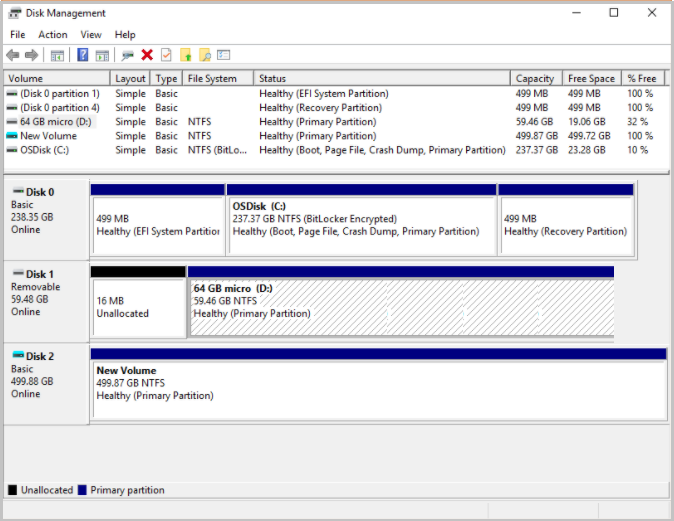
Task: Sort by the Capacity column header
Action: (535, 79)
